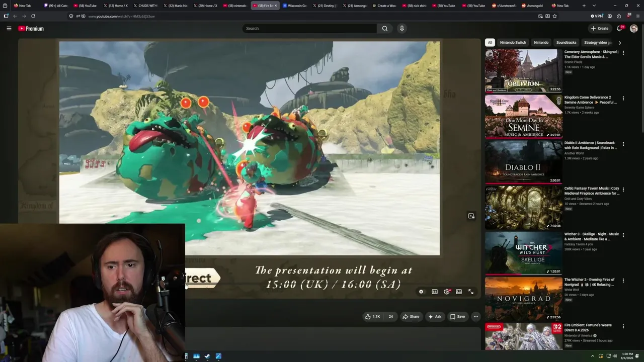Open the taskbar volume control
The height and width of the screenshot is (362, 644).
pos(616,356)
